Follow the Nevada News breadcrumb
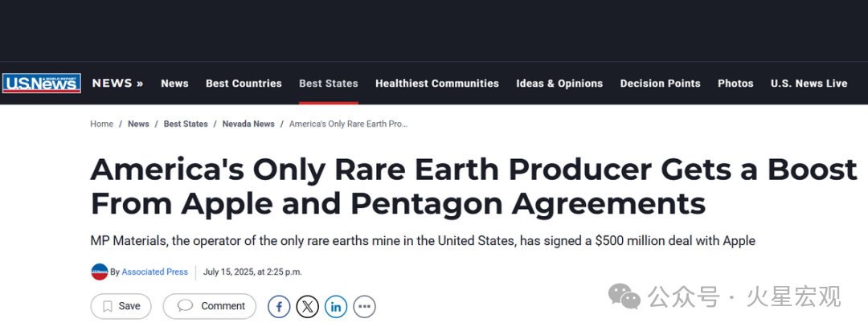868x331 pixels. 248,124
